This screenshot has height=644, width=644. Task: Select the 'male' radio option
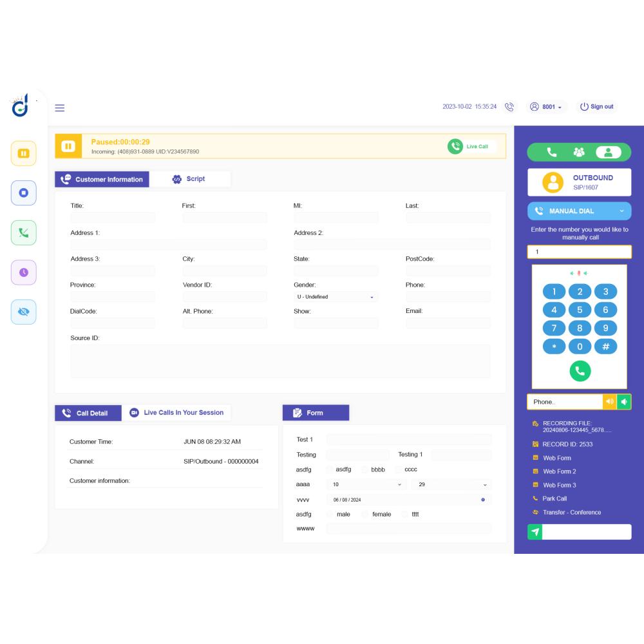click(331, 515)
